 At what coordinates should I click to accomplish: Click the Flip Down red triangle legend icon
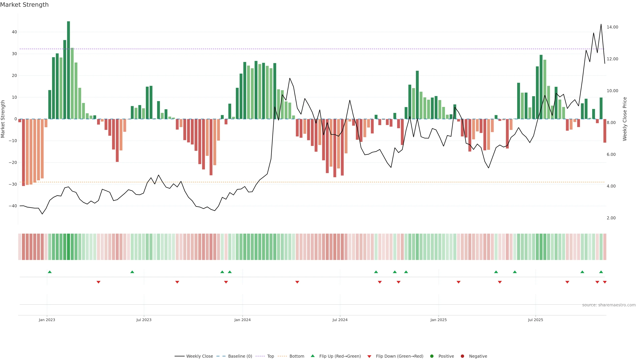tap(369, 356)
